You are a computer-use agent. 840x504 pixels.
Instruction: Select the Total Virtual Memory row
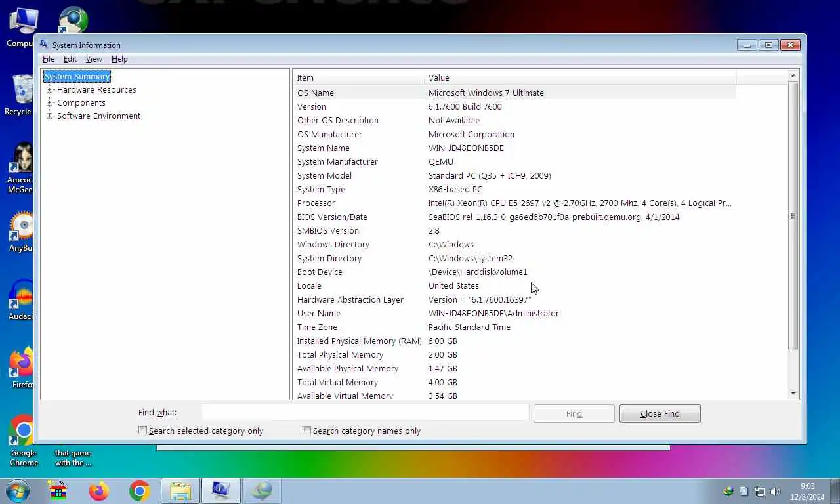tap(514, 382)
